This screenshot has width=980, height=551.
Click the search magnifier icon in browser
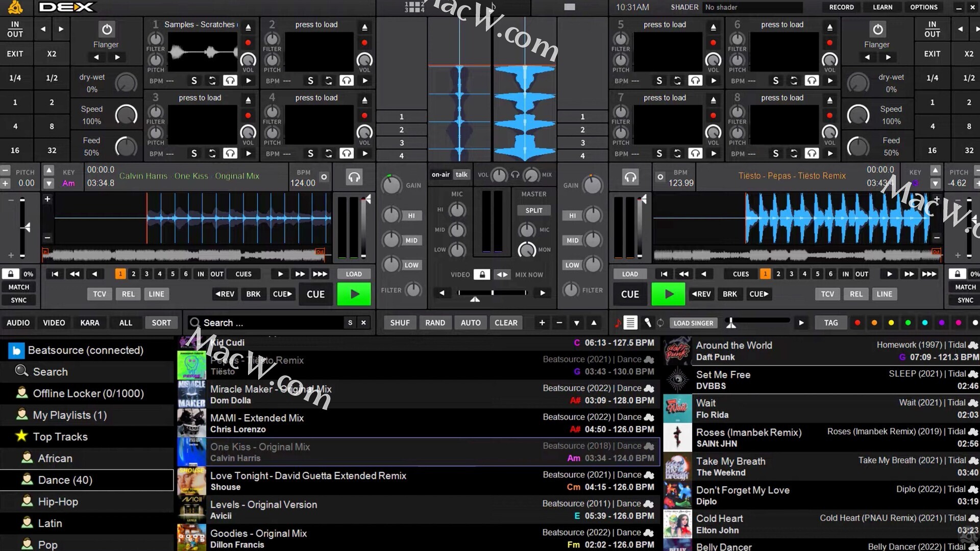pos(194,323)
